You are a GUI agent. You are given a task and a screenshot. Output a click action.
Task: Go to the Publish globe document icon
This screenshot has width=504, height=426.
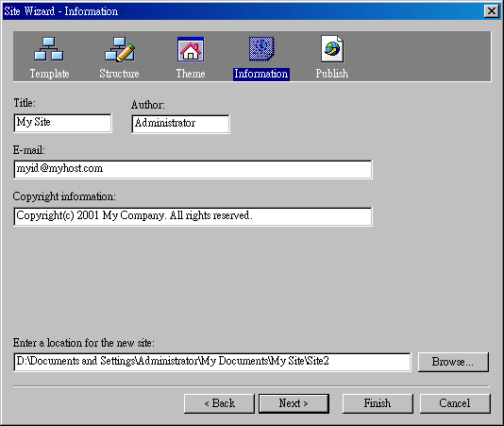coord(332,49)
